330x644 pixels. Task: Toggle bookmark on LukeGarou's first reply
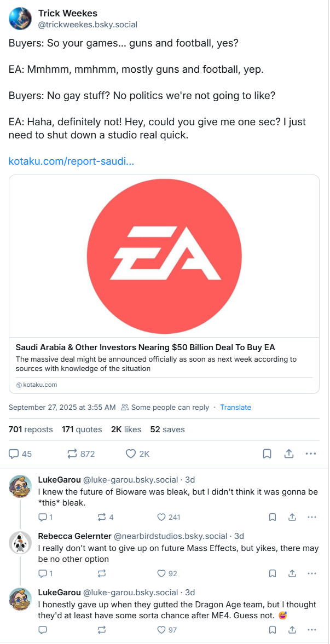click(x=272, y=517)
